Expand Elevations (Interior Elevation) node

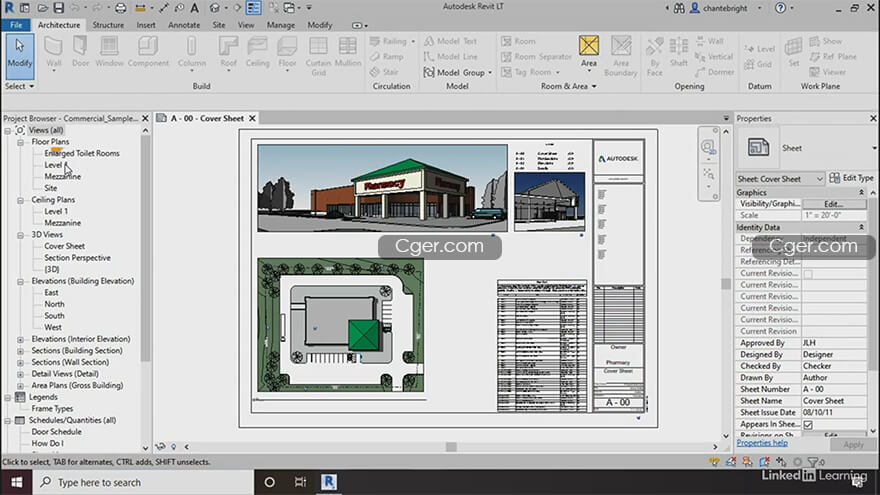tap(21, 339)
